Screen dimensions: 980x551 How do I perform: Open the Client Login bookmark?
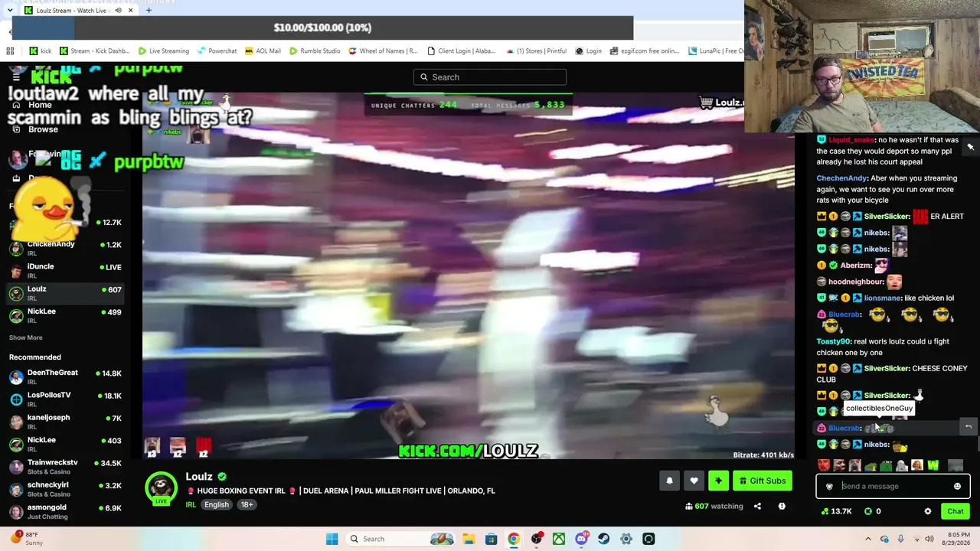pyautogui.click(x=461, y=51)
